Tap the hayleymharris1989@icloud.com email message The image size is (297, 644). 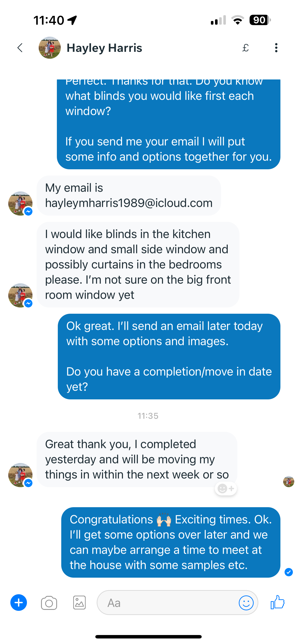click(x=128, y=196)
